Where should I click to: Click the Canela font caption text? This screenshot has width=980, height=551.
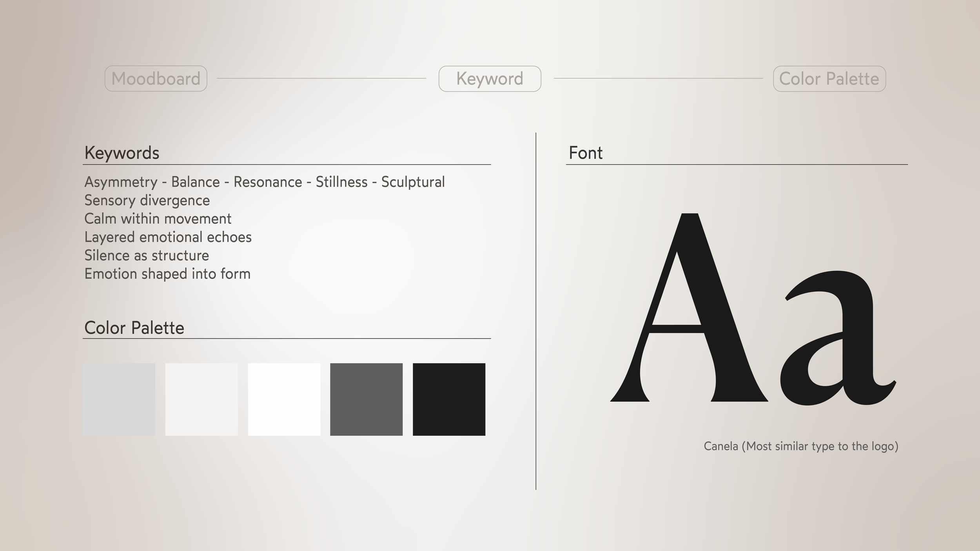[800, 446]
